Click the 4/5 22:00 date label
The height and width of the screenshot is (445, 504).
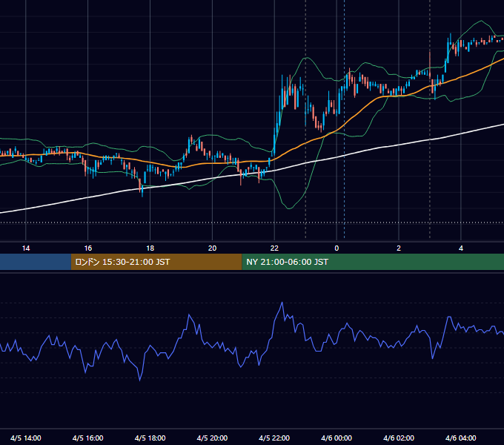(274, 438)
